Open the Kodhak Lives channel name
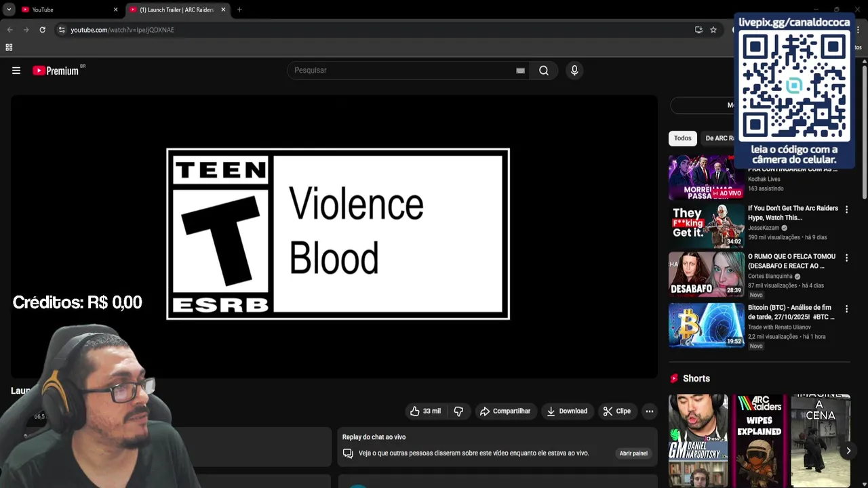Image resolution: width=868 pixels, height=488 pixels. point(764,180)
